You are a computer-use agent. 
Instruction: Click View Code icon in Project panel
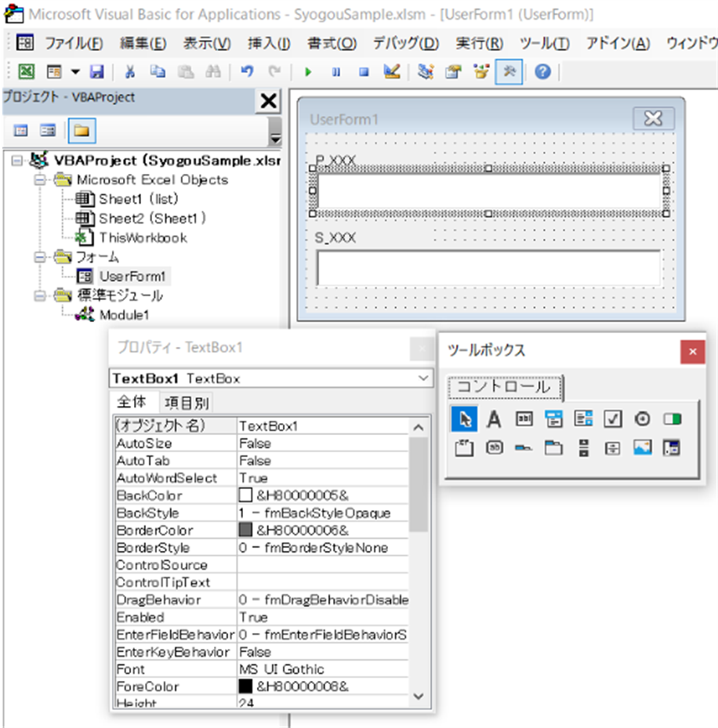[x=21, y=130]
